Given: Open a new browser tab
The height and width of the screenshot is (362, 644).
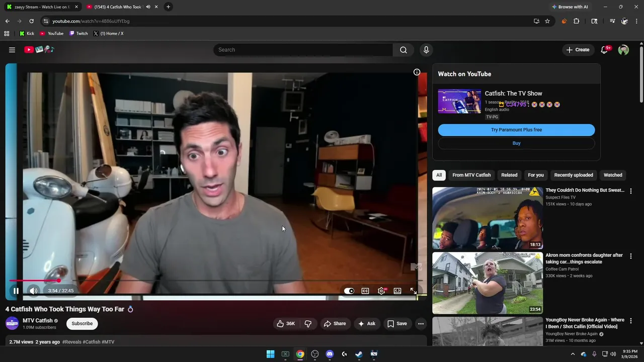Looking at the screenshot, I should (168, 7).
